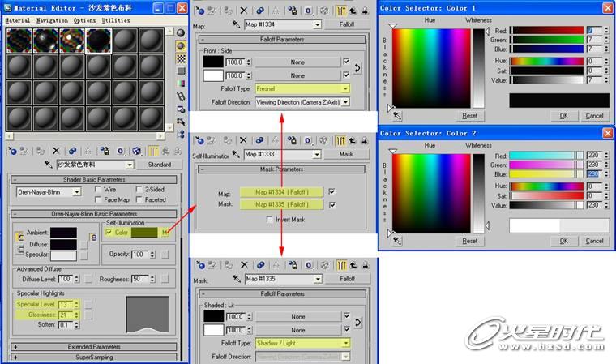Click Video Color Check icon on side toolbar
This screenshot has width=616, height=364.
pos(181,84)
